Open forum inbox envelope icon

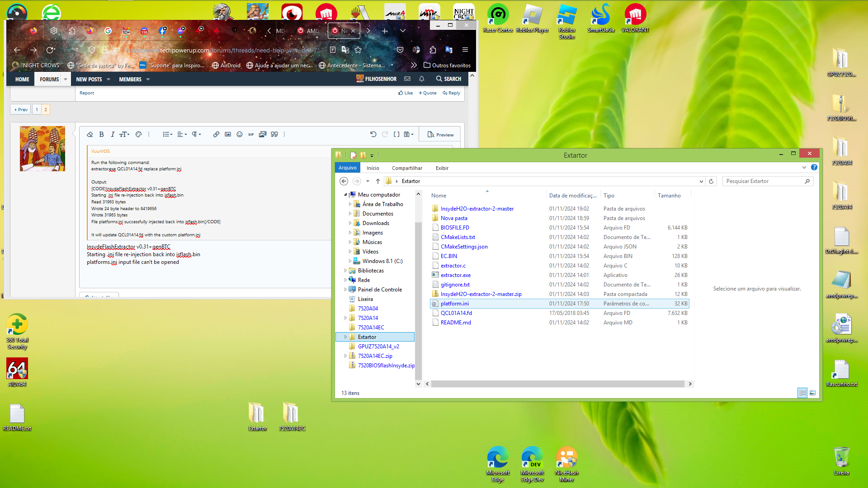(407, 79)
